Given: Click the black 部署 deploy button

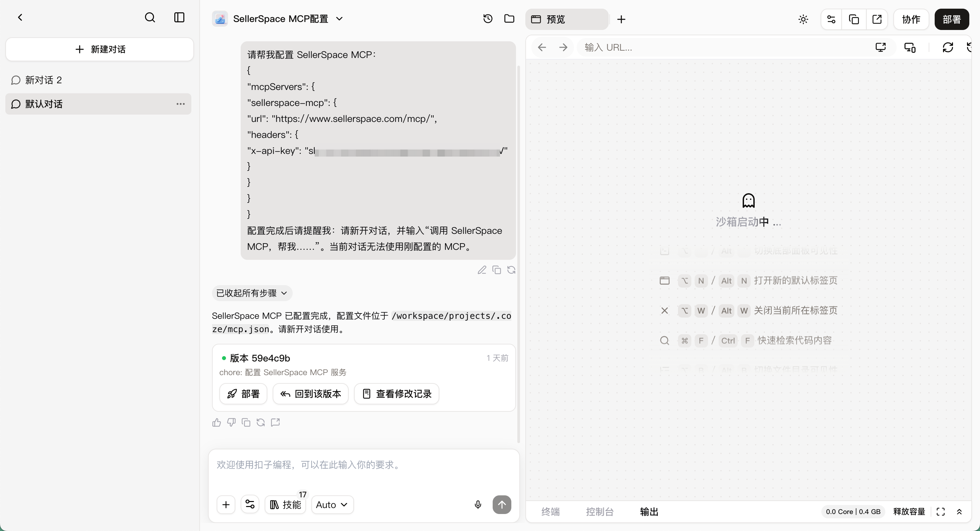Looking at the screenshot, I should click(952, 19).
